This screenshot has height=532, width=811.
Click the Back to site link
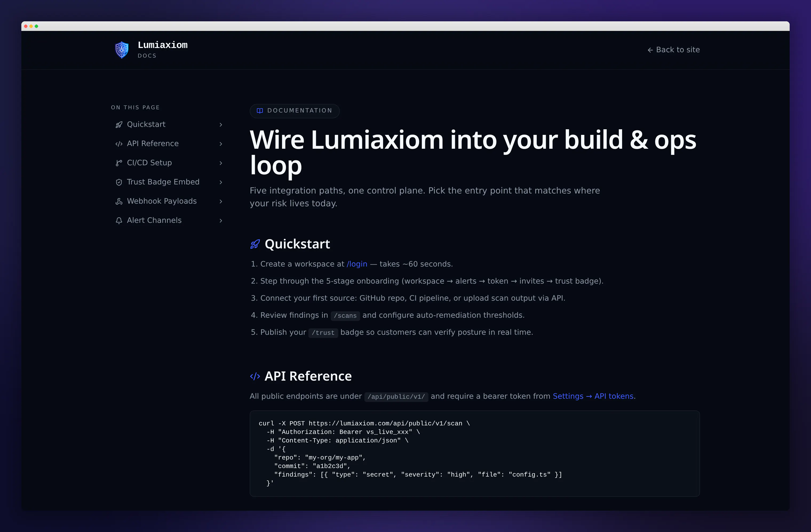click(x=673, y=50)
